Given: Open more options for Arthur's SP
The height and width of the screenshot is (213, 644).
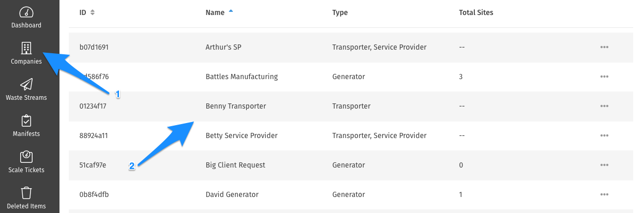Looking at the screenshot, I should (604, 47).
